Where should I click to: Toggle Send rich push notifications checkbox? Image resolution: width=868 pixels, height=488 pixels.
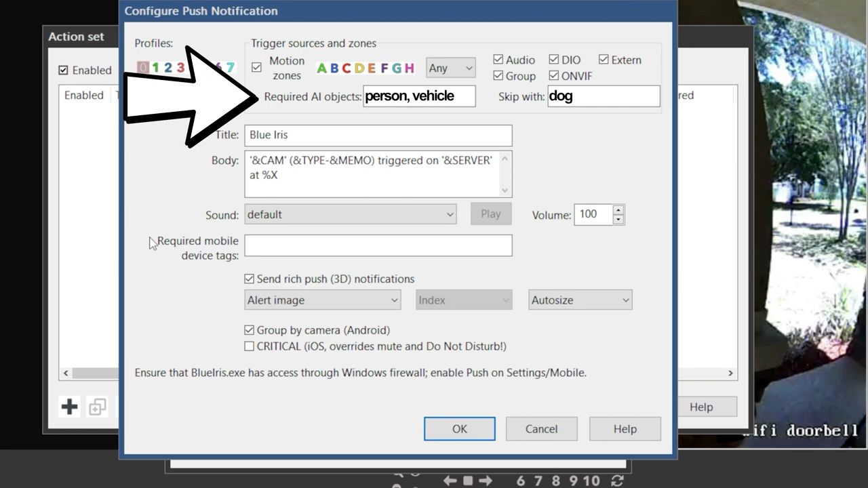tap(250, 279)
